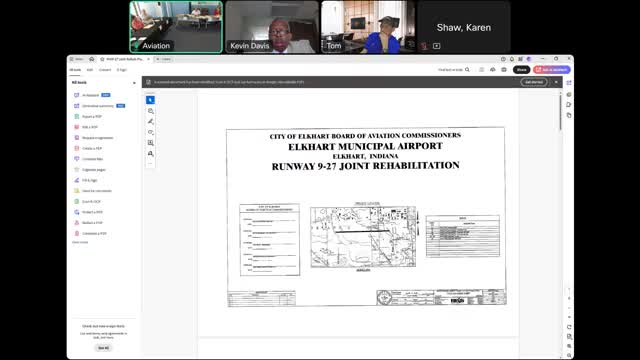The width and height of the screenshot is (640, 360).
Task: Click Get started in the dark banner
Action: point(534,82)
